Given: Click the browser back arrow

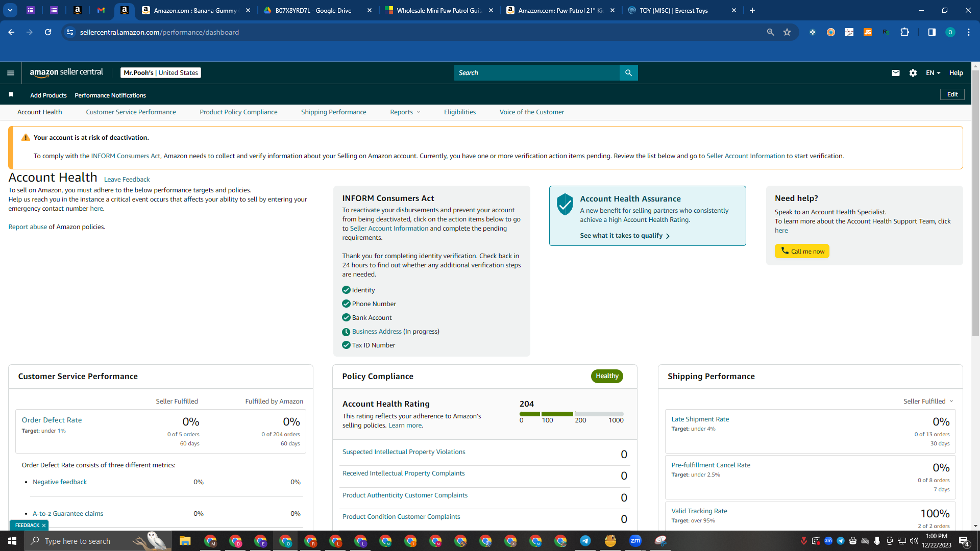Looking at the screenshot, I should 11,32.
